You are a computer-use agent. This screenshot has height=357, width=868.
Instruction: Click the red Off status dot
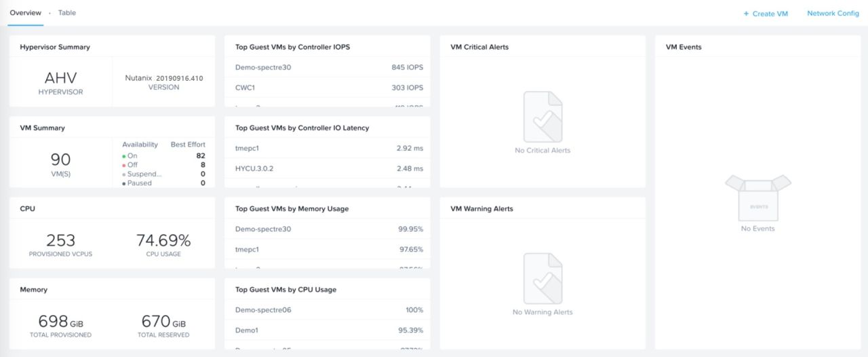(x=124, y=165)
